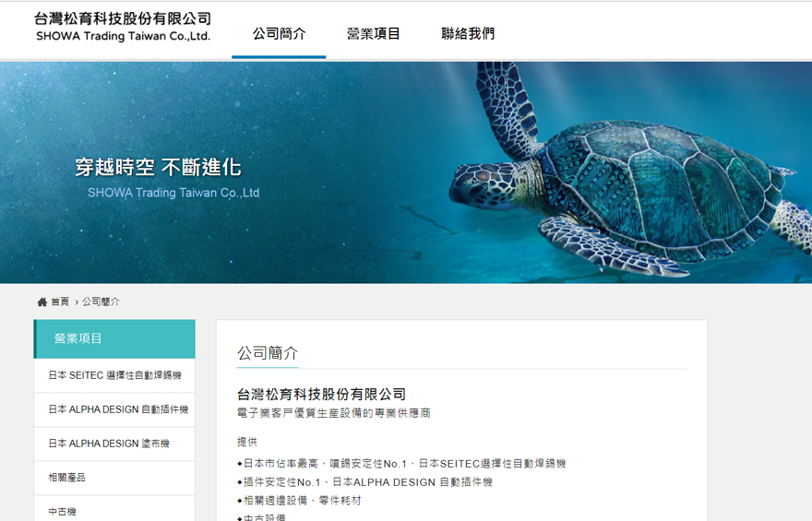The width and height of the screenshot is (812, 521).
Task: Open 日本 ALPHA DESIGN 塗布機 sidebar item
Action: coord(114,444)
